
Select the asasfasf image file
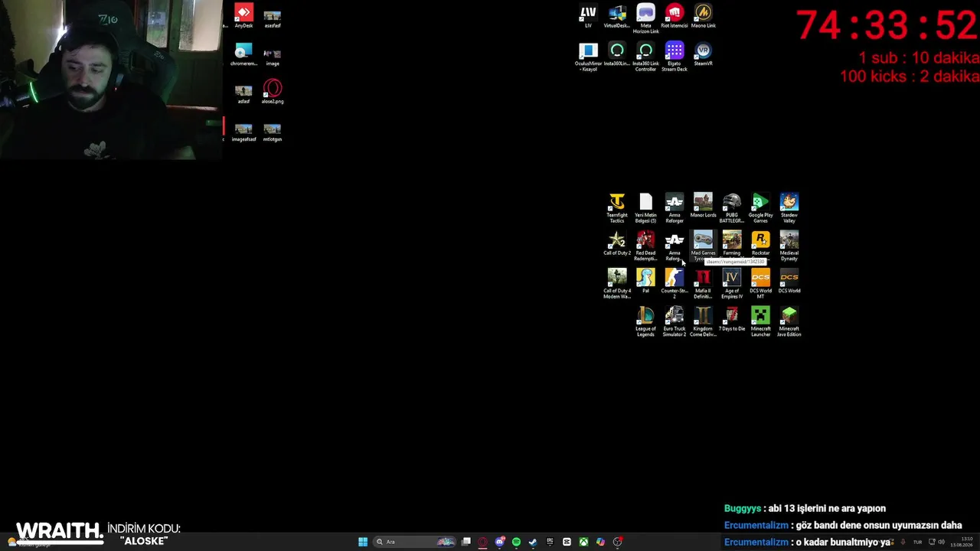click(x=273, y=18)
